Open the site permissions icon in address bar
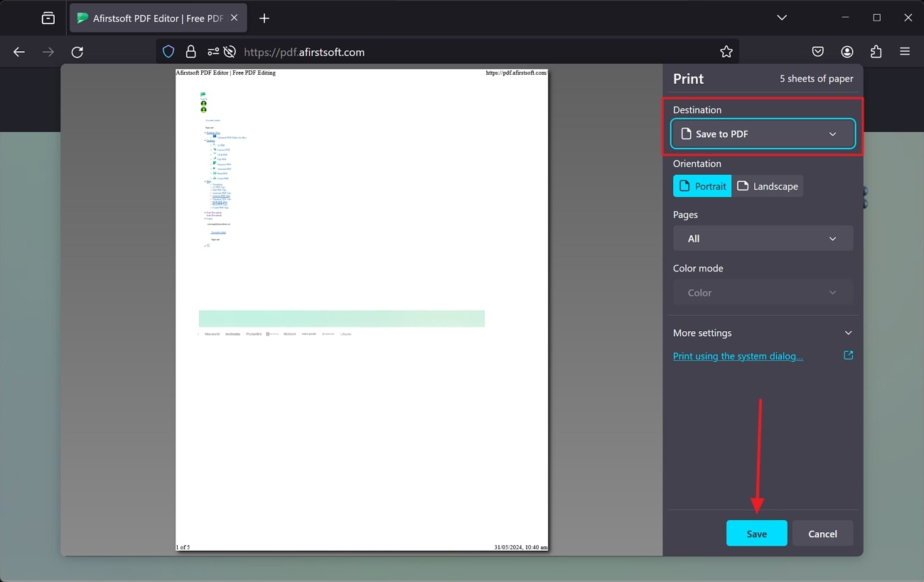Viewport: 924px width, 582px height. (213, 52)
